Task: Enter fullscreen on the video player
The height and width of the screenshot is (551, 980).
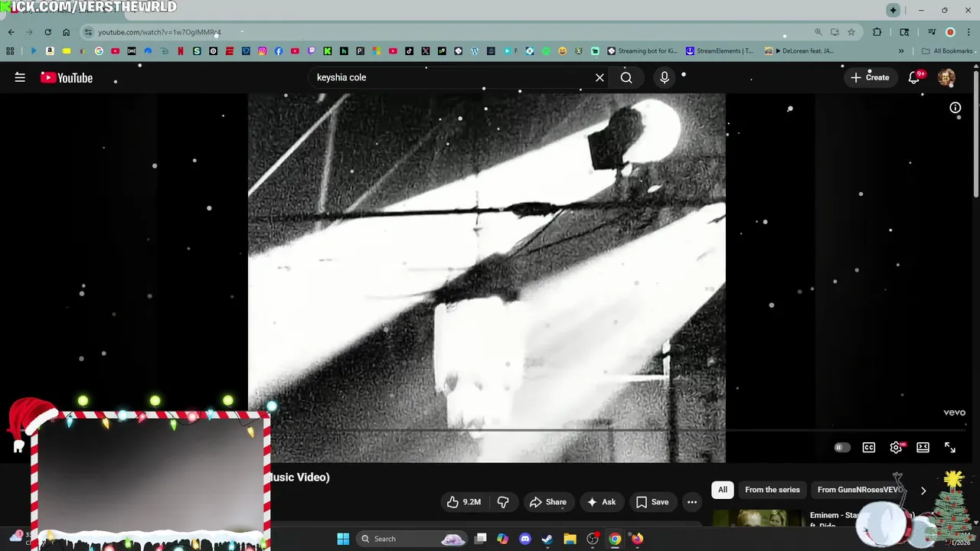Action: tap(950, 448)
